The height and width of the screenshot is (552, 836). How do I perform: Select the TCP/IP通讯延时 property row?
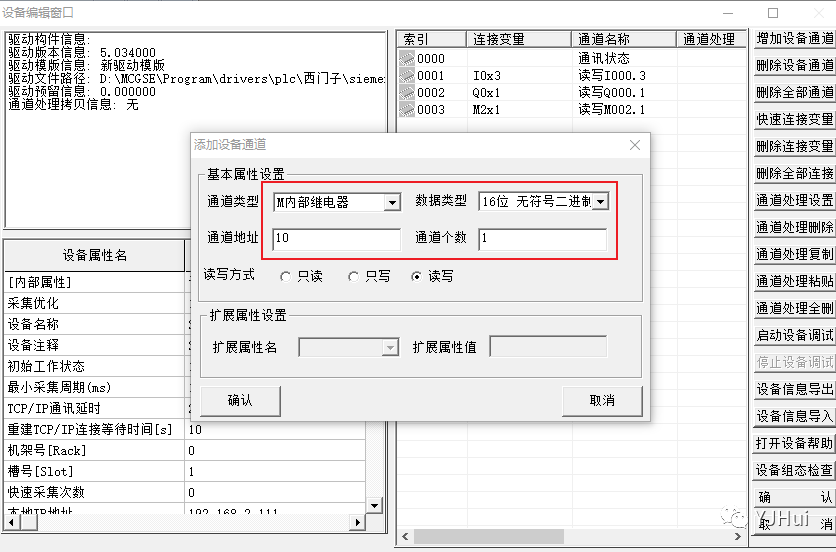click(x=95, y=409)
